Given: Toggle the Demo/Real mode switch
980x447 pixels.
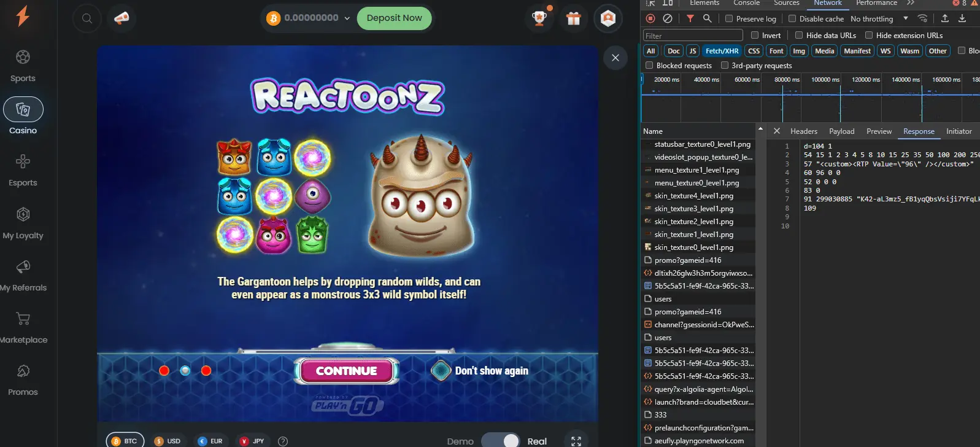Looking at the screenshot, I should [x=501, y=440].
